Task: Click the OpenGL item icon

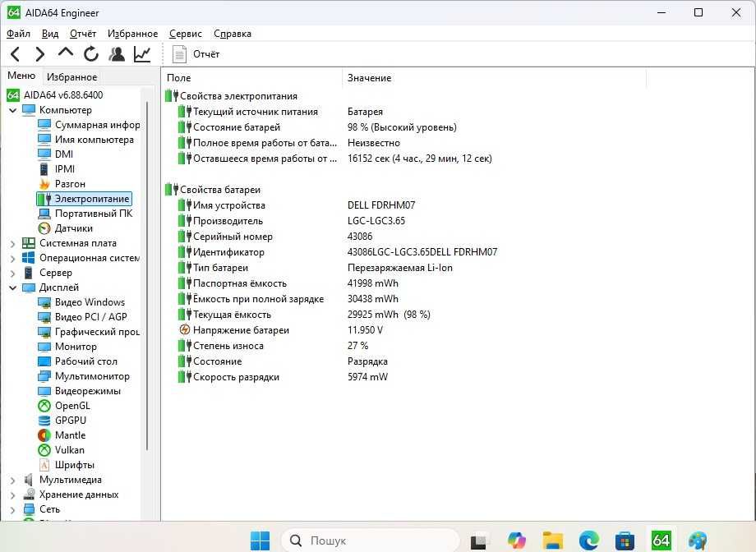Action: pyautogui.click(x=44, y=406)
